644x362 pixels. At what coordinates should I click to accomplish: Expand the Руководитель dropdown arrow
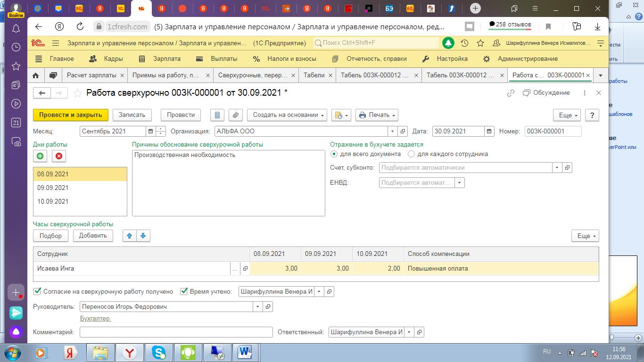258,307
